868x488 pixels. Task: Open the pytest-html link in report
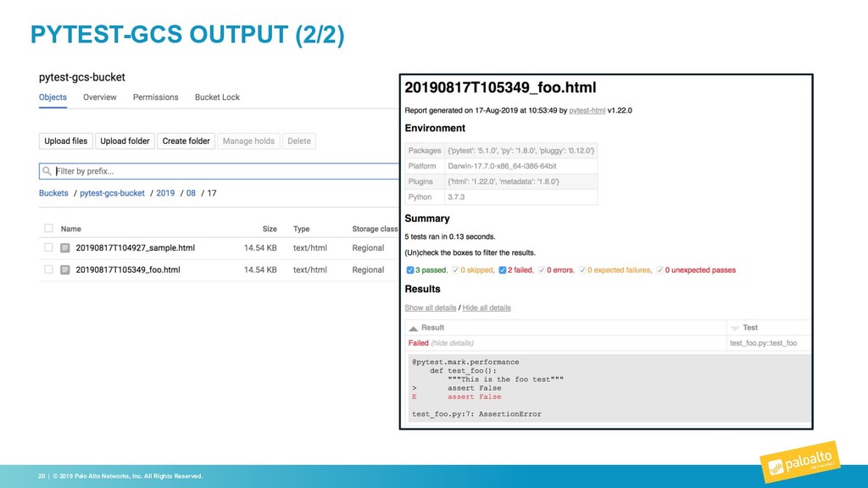click(587, 111)
